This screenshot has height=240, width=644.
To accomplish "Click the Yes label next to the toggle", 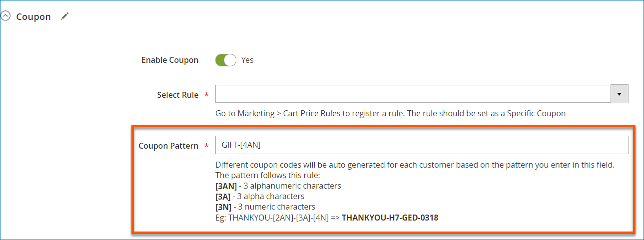I will coord(247,60).
